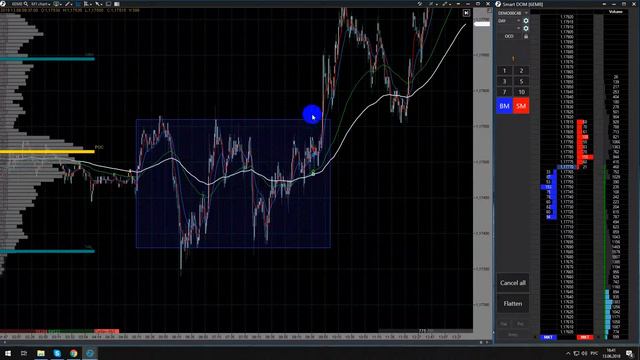640x360 pixels.
Task: Click the scroll-to-latest-bar arrow button on chart
Action: click(x=466, y=13)
